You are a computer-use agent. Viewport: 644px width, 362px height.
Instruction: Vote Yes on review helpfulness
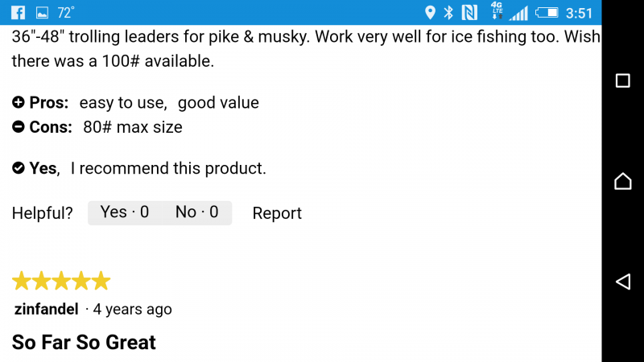[x=124, y=212]
